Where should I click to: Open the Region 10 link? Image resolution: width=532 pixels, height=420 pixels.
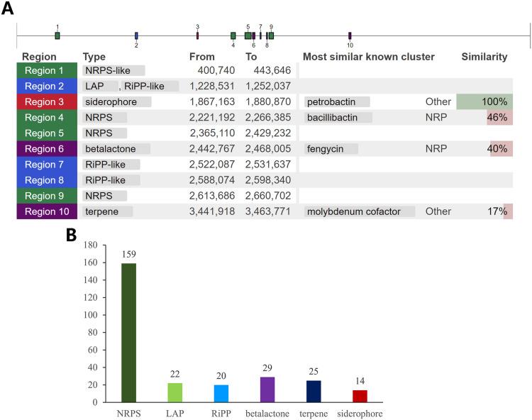click(x=47, y=211)
